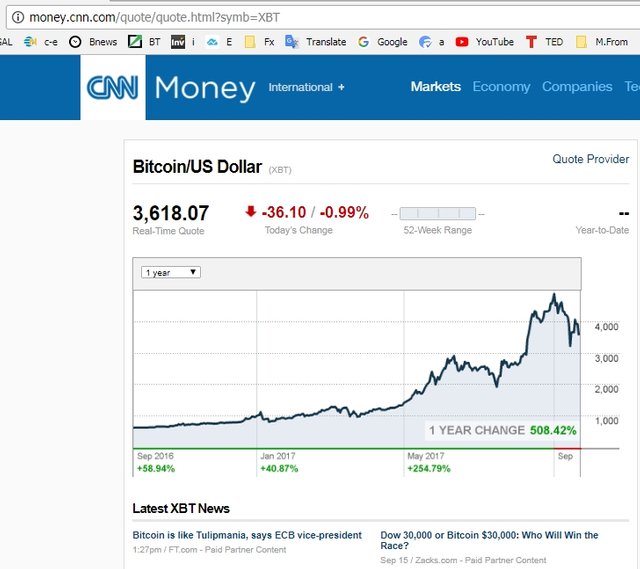Screen dimensions: 640x569
Task: Click the site info icon in address bar
Action: pos(18,17)
